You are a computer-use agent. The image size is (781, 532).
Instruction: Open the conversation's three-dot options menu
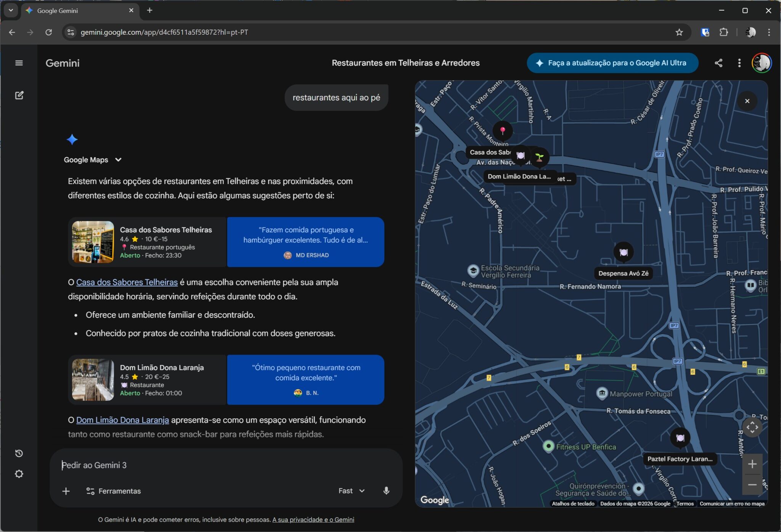pyautogui.click(x=739, y=63)
